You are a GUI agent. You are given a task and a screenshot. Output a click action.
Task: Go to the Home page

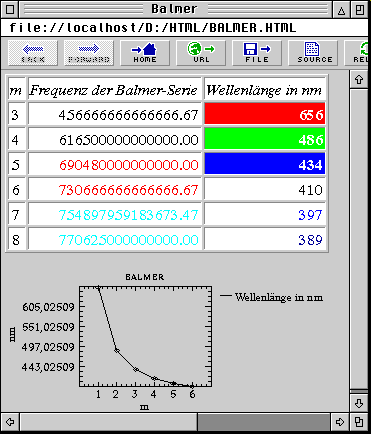coord(145,53)
